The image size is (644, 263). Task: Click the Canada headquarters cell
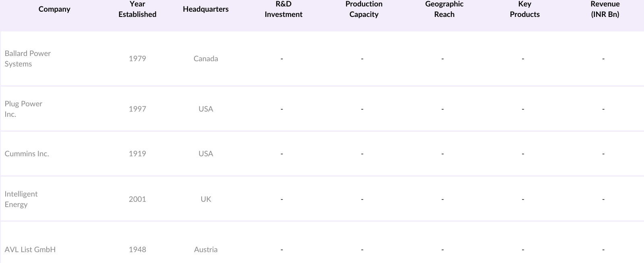tap(206, 59)
